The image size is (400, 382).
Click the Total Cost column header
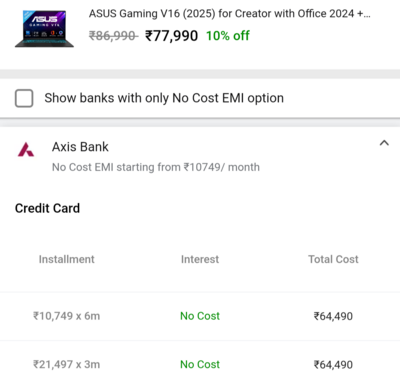[x=333, y=259]
